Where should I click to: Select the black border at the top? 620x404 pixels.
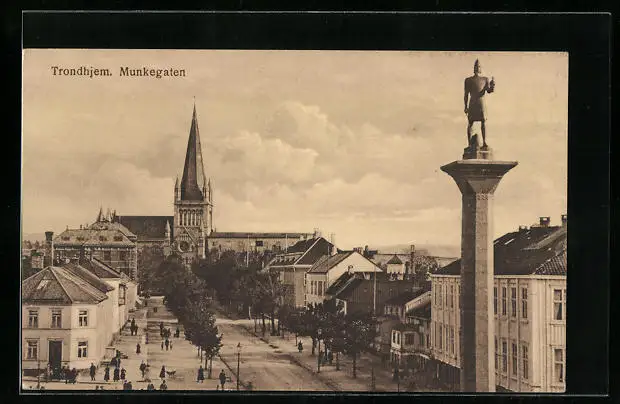click(310, 30)
